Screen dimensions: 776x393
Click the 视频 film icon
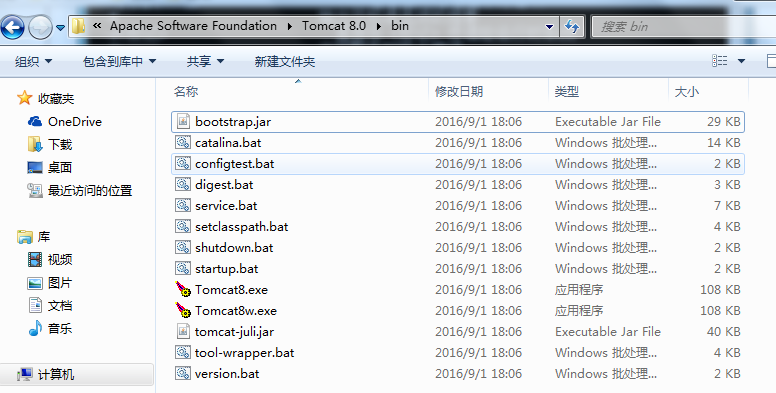pos(35,259)
